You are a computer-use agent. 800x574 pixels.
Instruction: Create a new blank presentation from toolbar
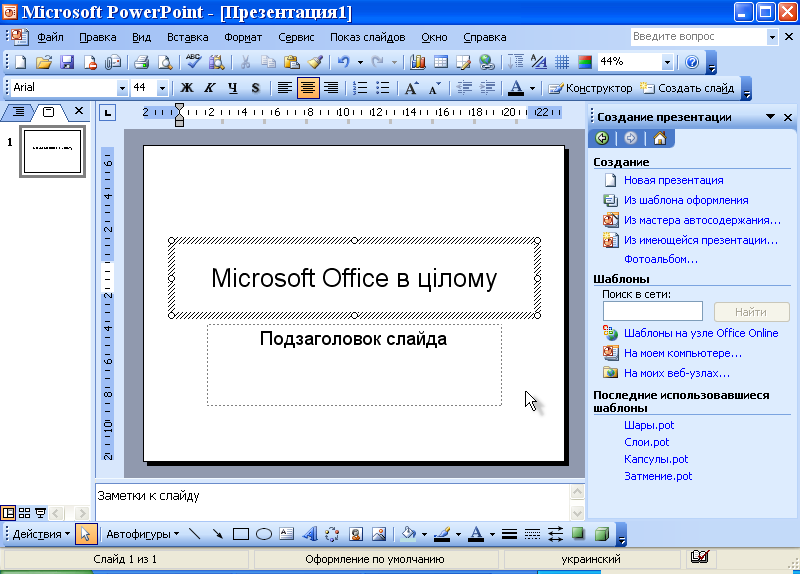[20, 62]
